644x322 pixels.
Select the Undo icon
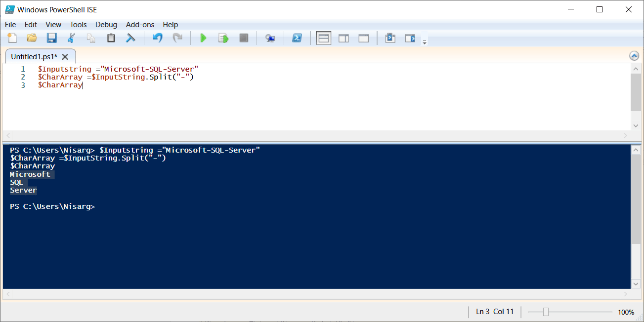coord(157,38)
